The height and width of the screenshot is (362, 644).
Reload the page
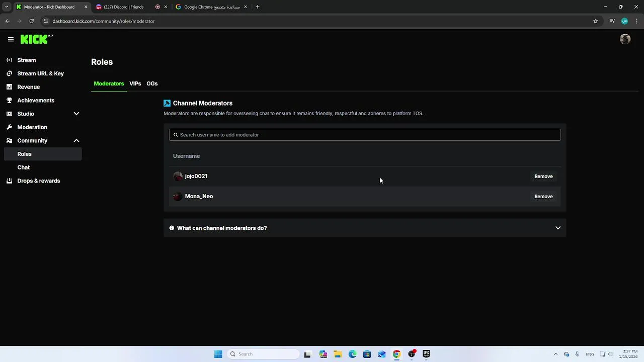pyautogui.click(x=31, y=21)
